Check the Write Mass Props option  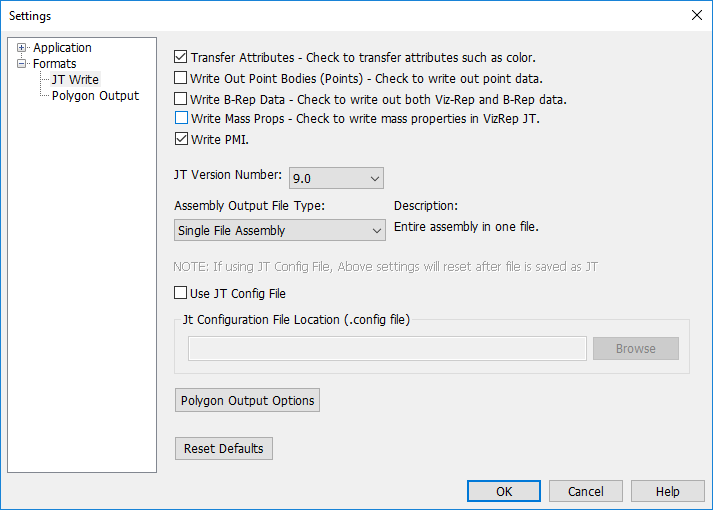pyautogui.click(x=181, y=119)
